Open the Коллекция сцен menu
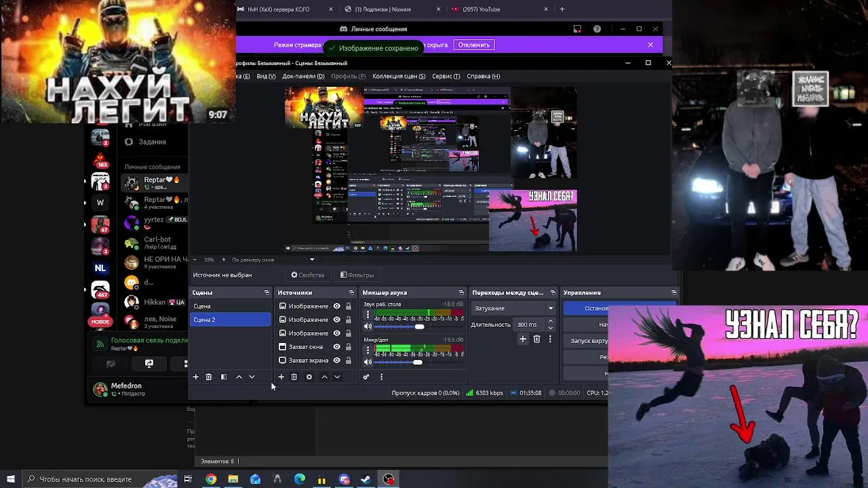Image resolution: width=868 pixels, height=488 pixels. pyautogui.click(x=399, y=76)
